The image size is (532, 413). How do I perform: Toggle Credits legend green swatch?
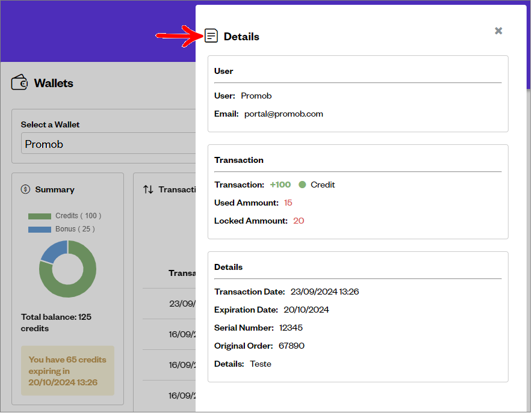tap(40, 216)
